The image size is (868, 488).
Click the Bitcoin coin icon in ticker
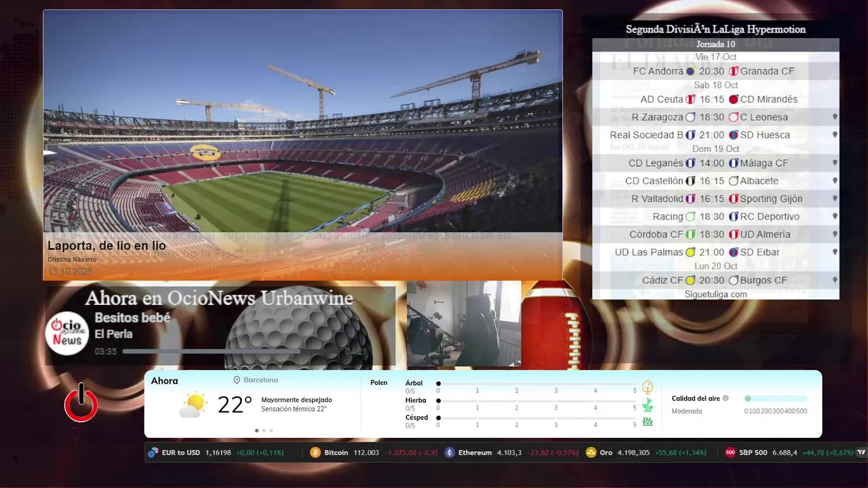tap(315, 453)
